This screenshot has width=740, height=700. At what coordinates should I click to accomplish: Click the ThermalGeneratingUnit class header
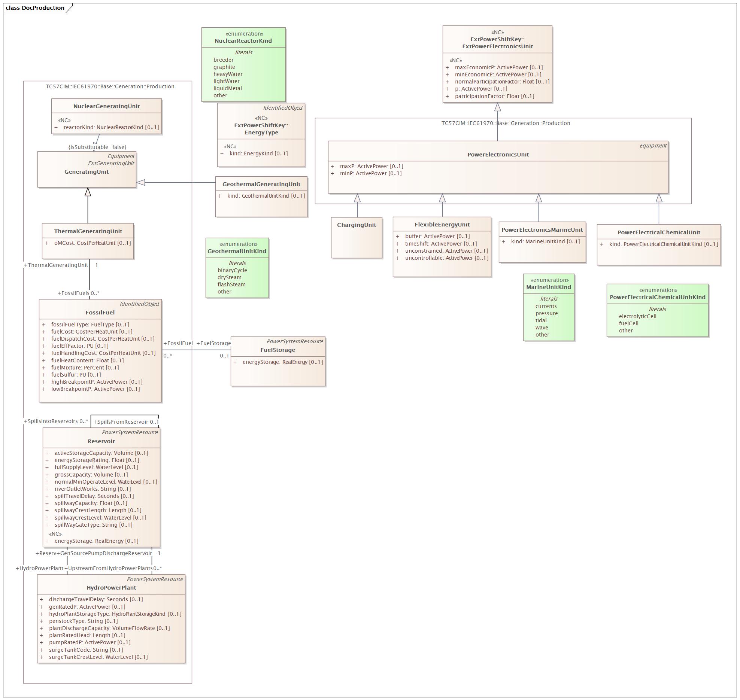click(x=88, y=231)
